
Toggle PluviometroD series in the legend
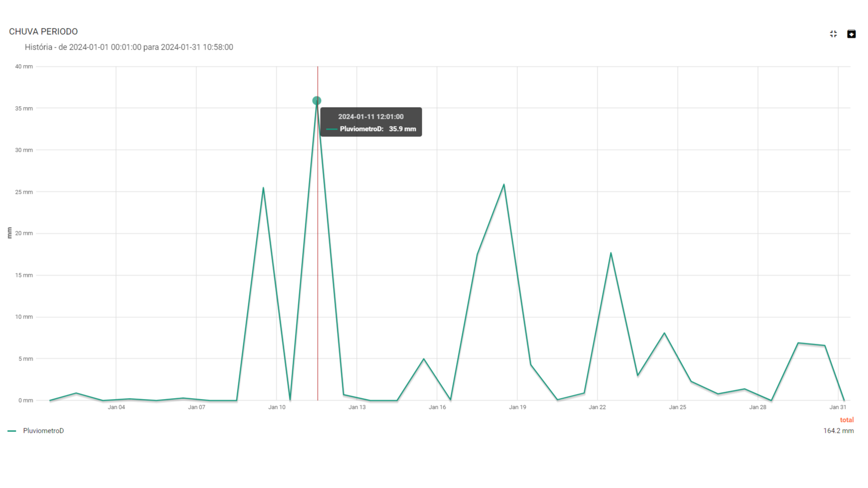tap(43, 431)
